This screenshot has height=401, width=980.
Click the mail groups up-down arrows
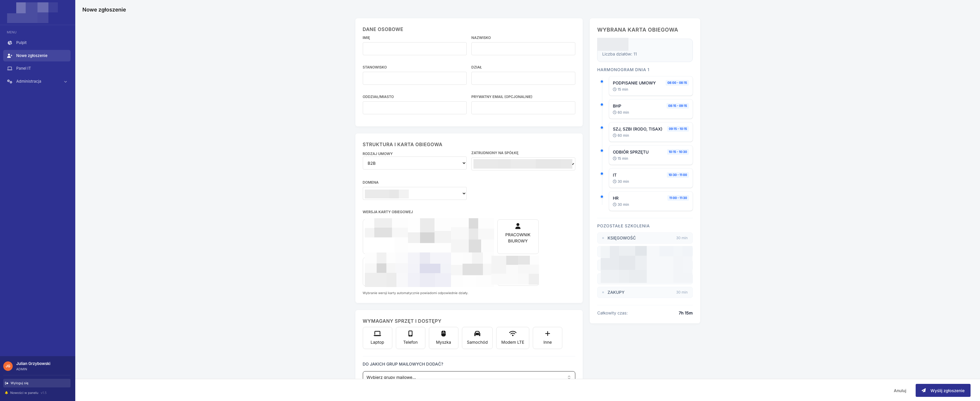tap(569, 377)
